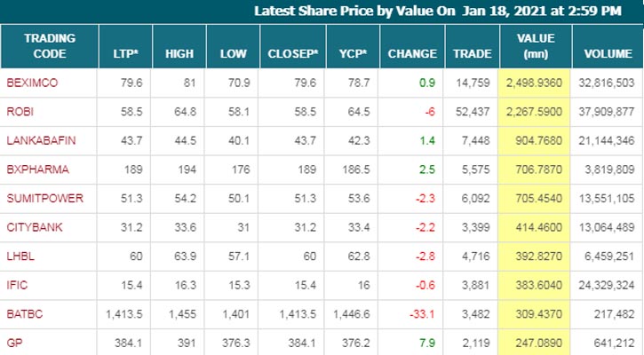Sort table by HIGH column header
Viewport: 644px width, 355px height.
point(179,53)
